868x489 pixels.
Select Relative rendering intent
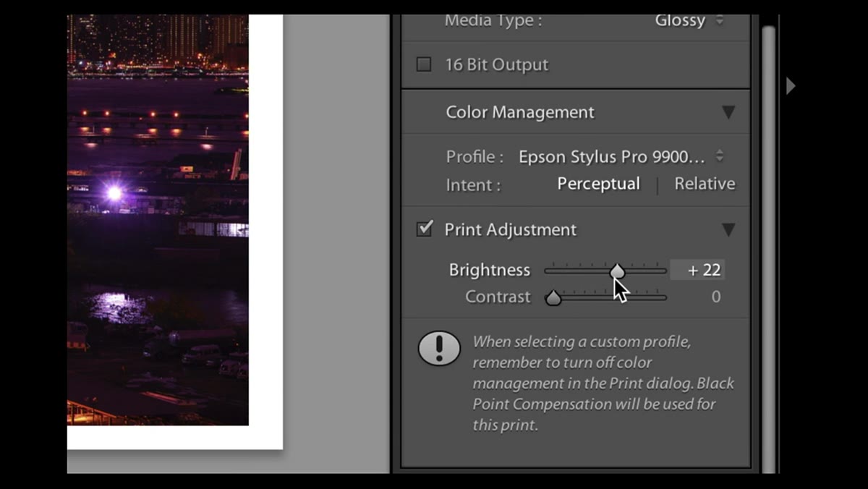pos(705,184)
